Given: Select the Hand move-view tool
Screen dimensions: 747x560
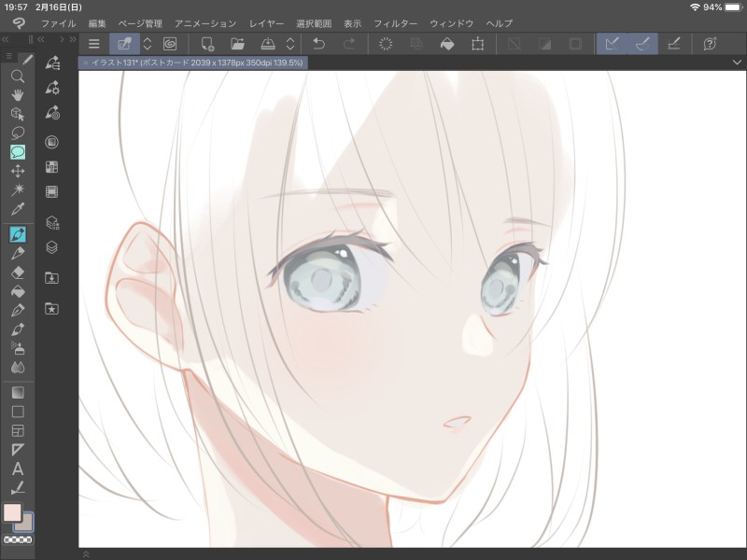Looking at the screenshot, I should (x=18, y=95).
